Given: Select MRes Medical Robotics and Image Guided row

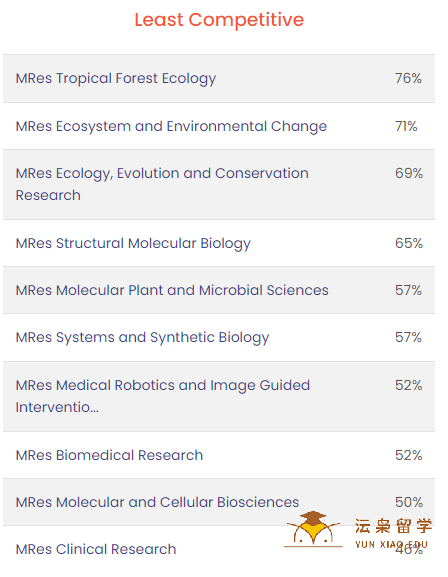Looking at the screenshot, I should coord(219,396).
